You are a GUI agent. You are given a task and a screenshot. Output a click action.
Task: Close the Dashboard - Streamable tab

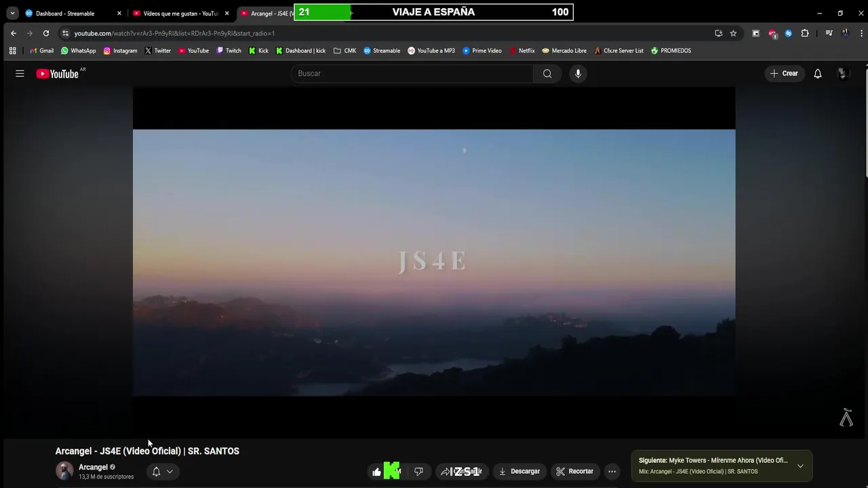click(x=119, y=14)
